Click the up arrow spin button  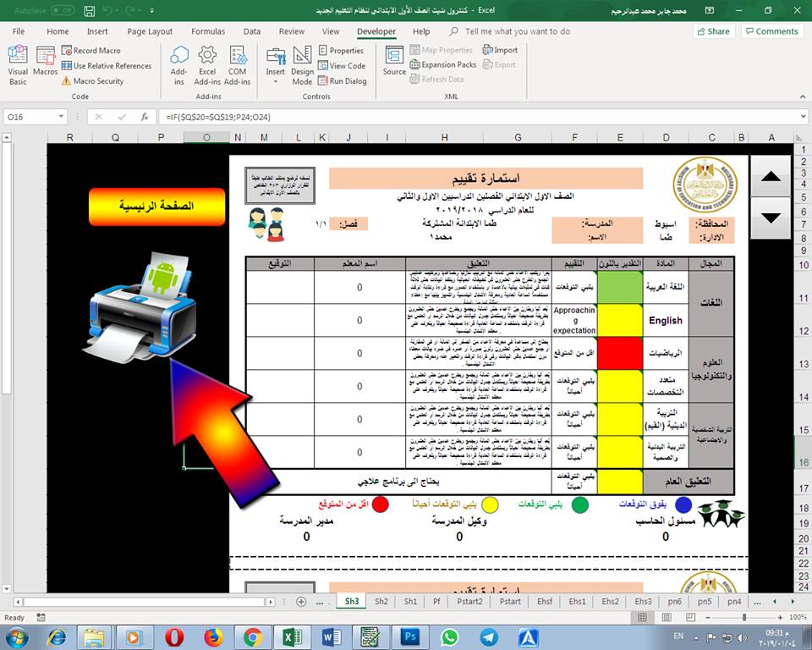click(x=771, y=176)
